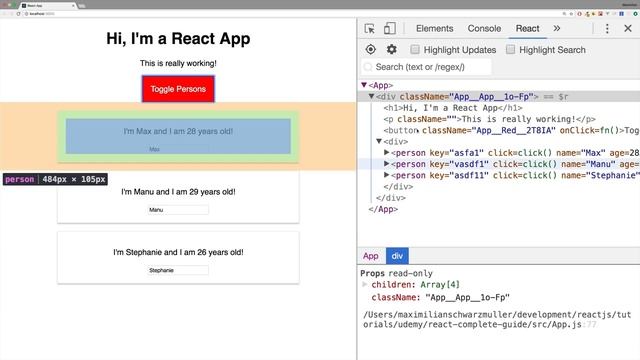Image resolution: width=640 pixels, height=360 pixels.
Task: Open more DevTools tabs chevron
Action: pos(557,29)
